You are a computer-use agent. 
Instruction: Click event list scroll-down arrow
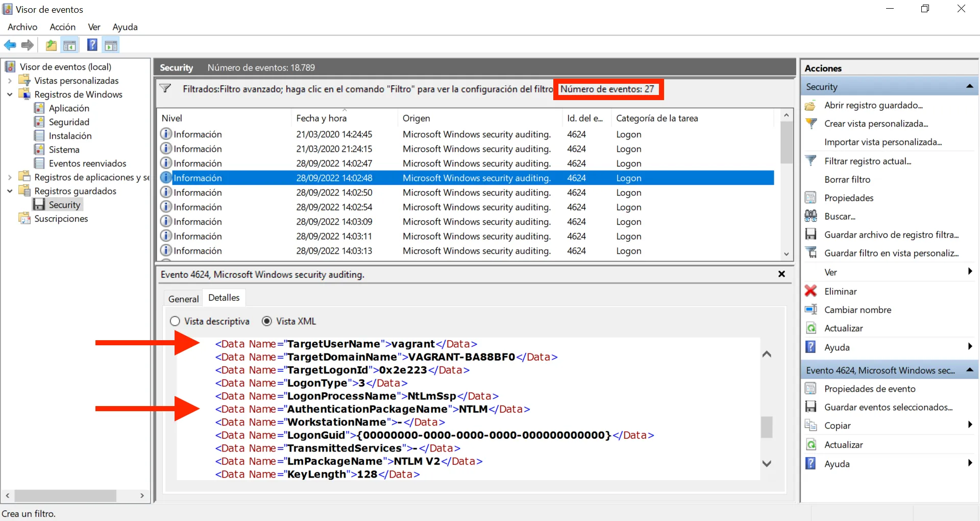click(786, 254)
